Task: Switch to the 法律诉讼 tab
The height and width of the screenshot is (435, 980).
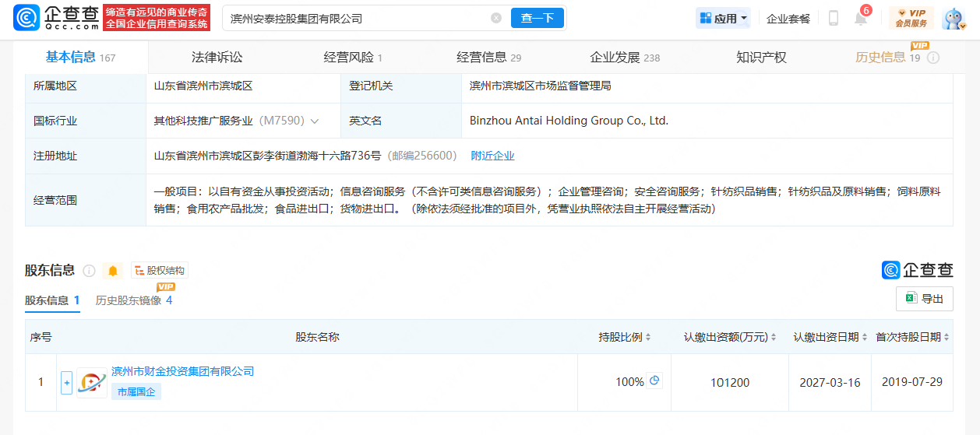Action: point(217,58)
